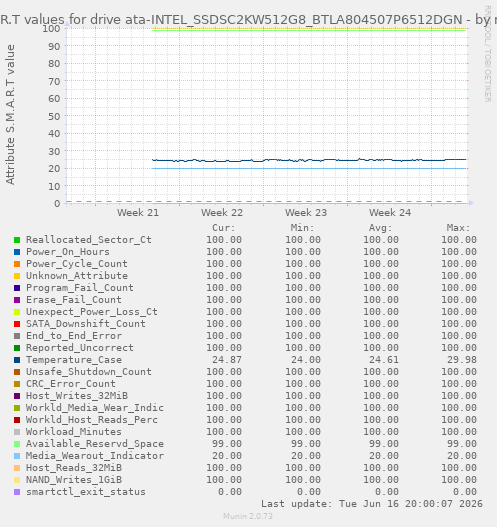Select the Unknown_Attribute legend label
Viewport: 497px width, 527px height.
tap(77, 276)
